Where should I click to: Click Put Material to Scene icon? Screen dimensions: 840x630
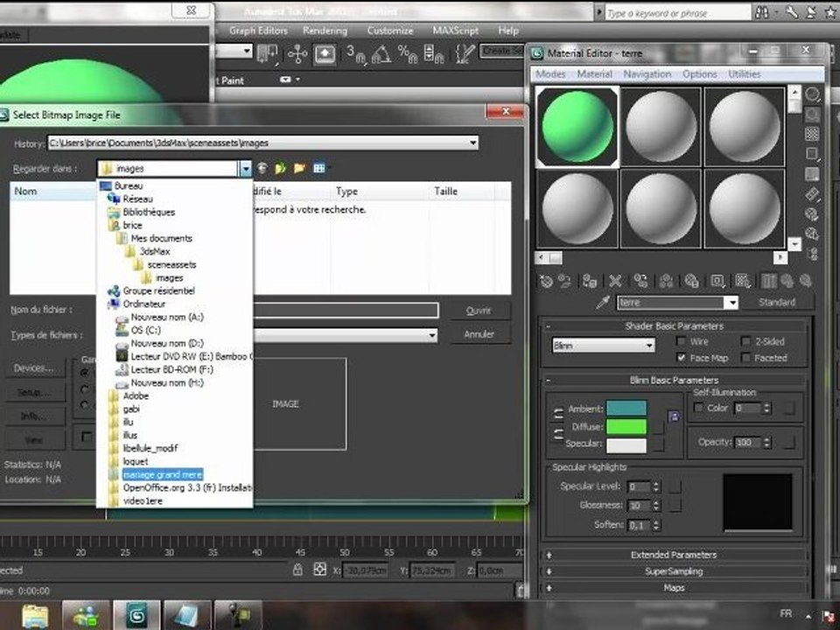tap(564, 281)
